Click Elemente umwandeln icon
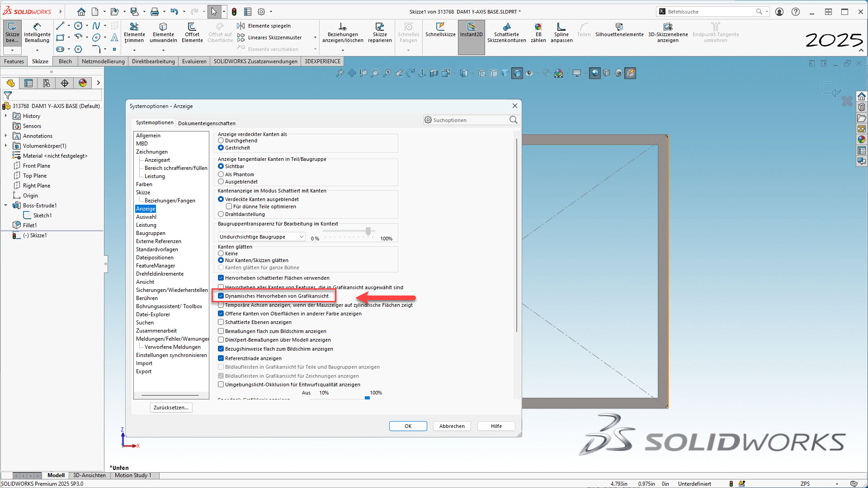 click(x=163, y=32)
